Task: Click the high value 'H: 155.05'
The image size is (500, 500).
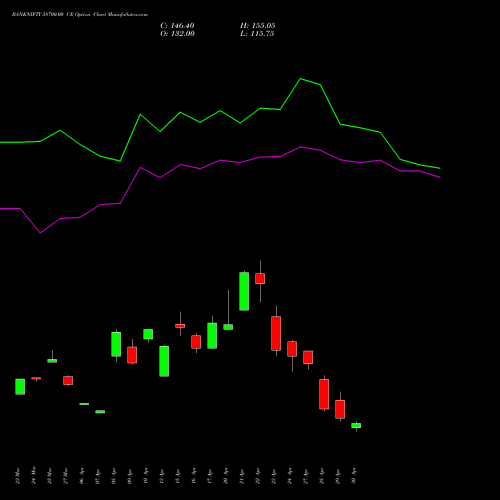Action: point(258,26)
